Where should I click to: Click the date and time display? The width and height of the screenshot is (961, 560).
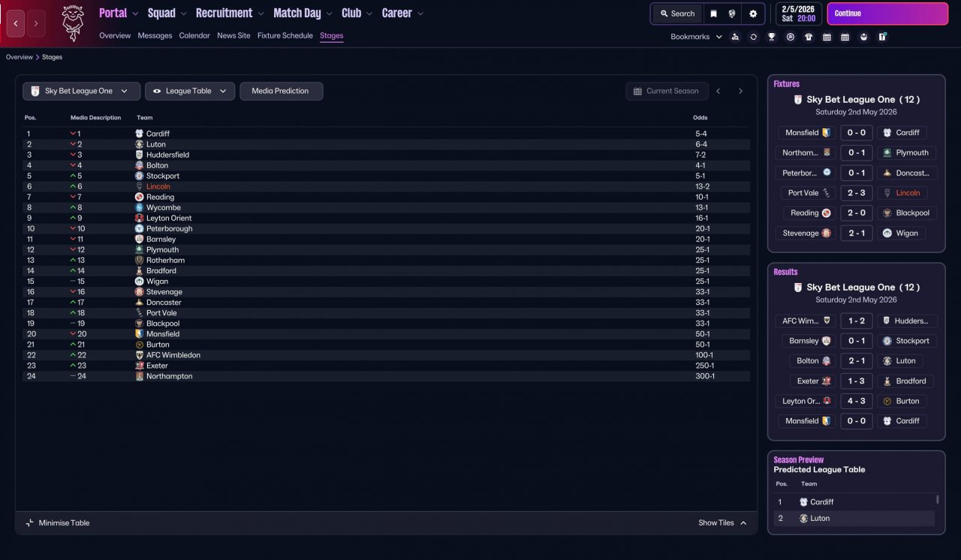(x=798, y=14)
